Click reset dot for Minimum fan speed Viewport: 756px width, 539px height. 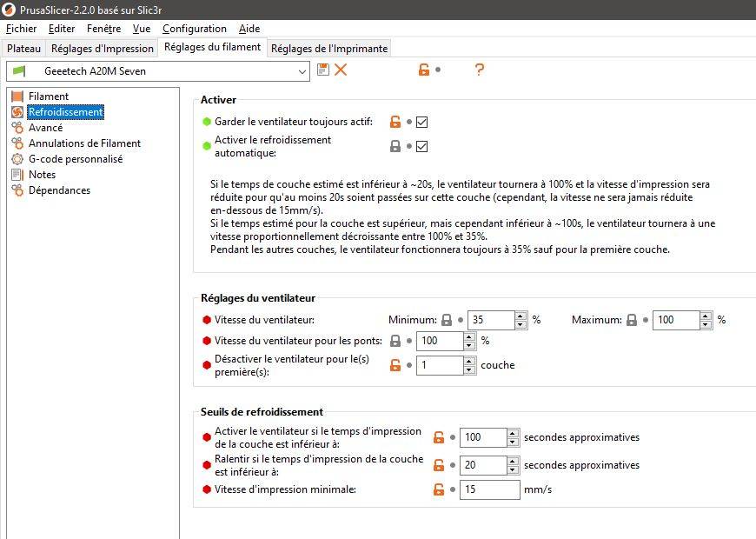pyautogui.click(x=461, y=319)
